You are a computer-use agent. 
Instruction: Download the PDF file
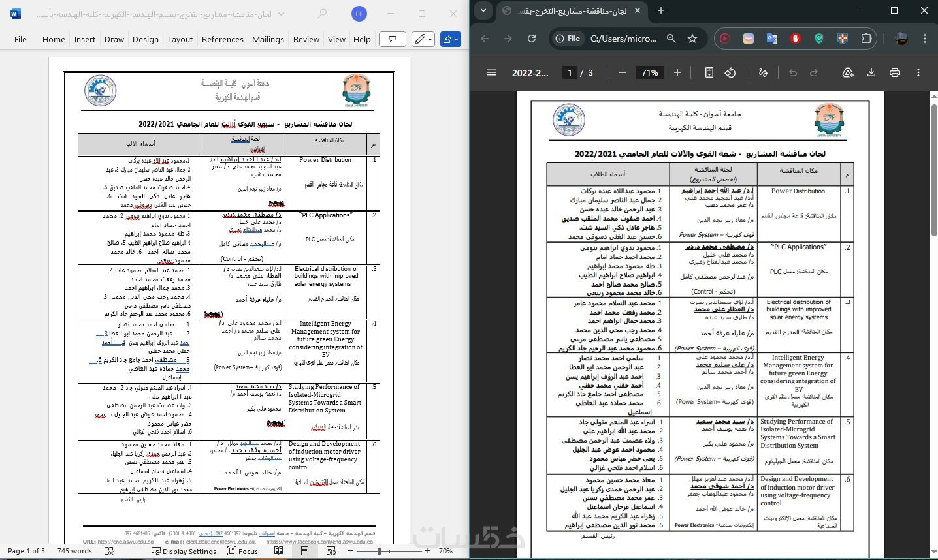pos(871,72)
